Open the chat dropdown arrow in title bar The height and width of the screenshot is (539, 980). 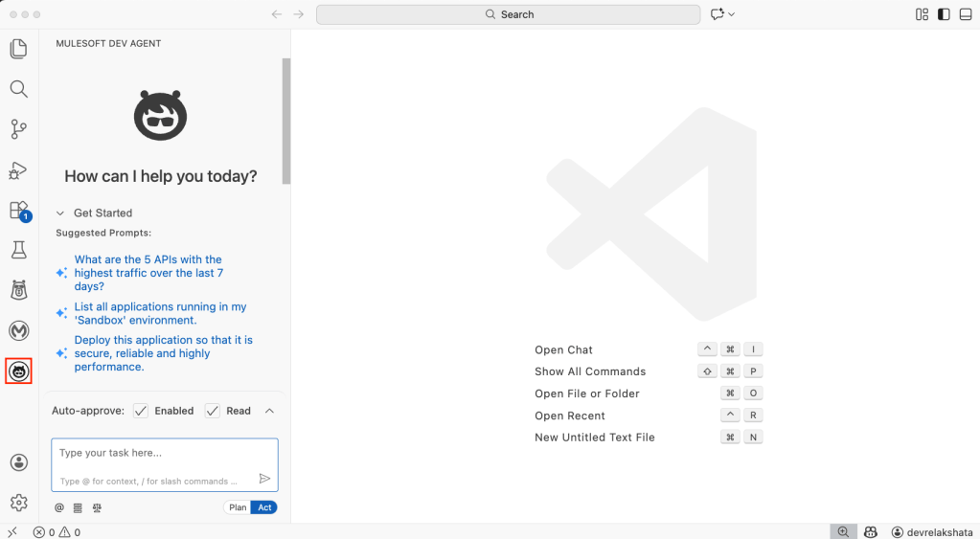tap(732, 14)
